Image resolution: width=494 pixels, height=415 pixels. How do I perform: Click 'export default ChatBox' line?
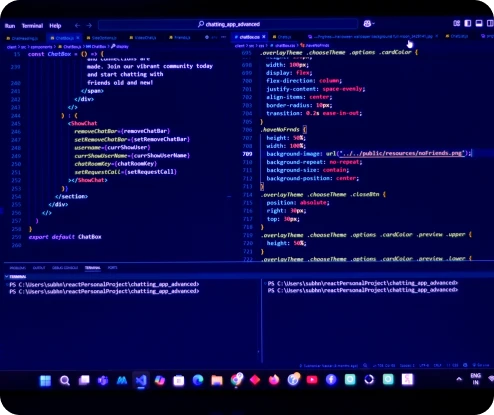(65, 237)
